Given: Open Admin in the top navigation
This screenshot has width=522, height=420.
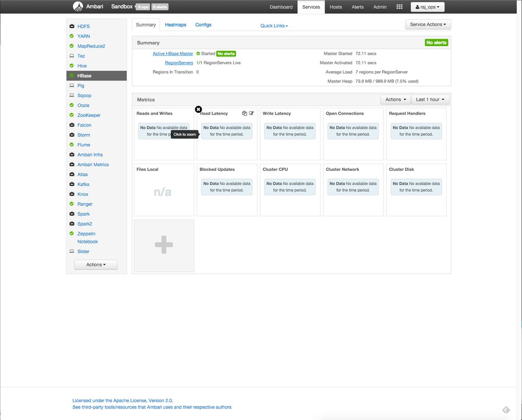Looking at the screenshot, I should click(380, 7).
